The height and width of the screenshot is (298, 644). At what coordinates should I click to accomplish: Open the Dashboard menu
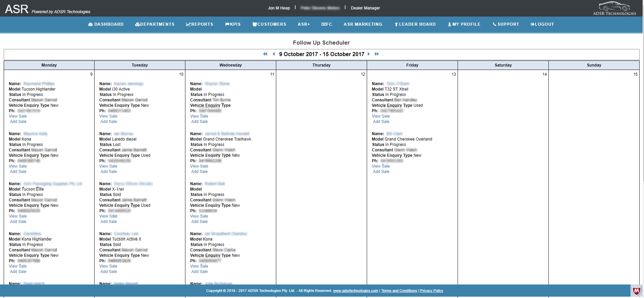106,24
